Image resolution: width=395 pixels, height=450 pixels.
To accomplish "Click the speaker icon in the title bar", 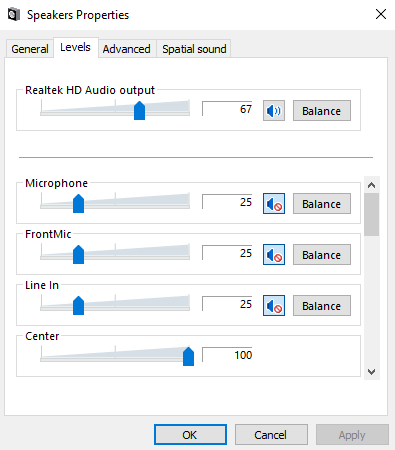I will click(x=14, y=15).
